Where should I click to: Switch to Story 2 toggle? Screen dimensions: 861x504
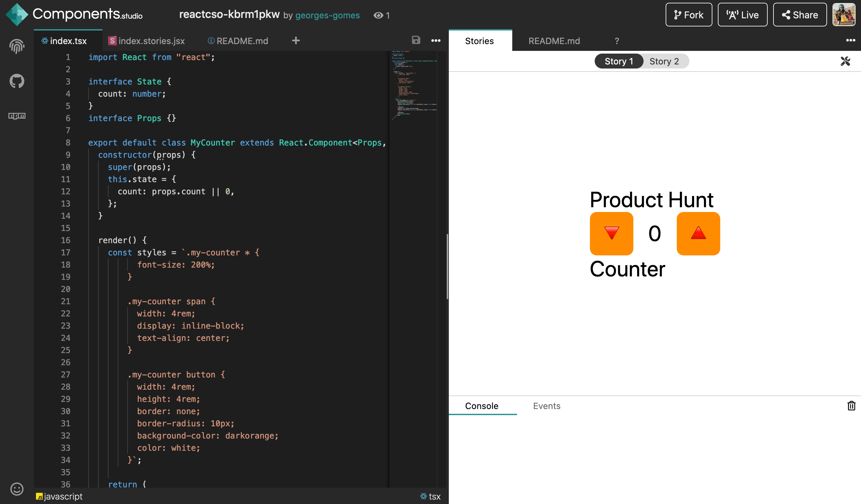664,61
